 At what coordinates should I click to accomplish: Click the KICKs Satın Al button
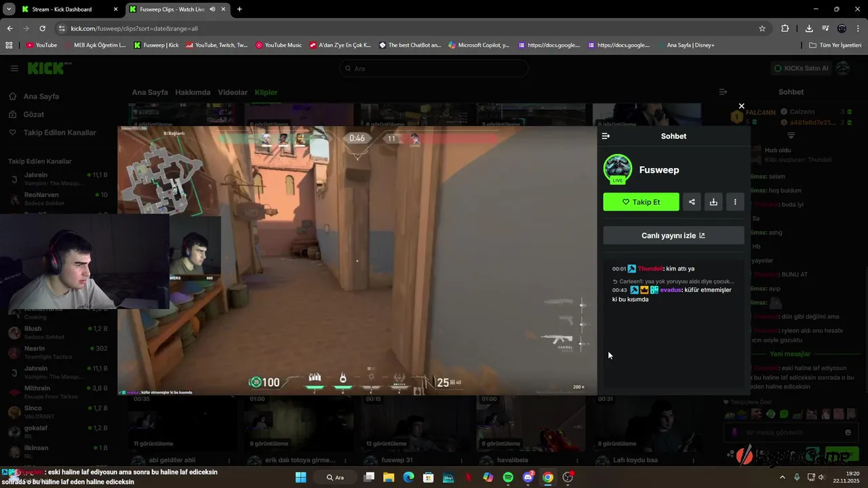(x=801, y=68)
